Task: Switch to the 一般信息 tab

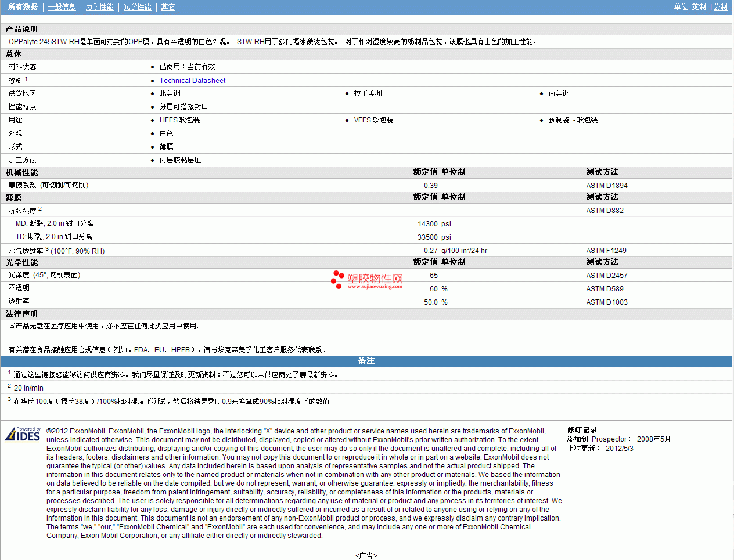Action: click(62, 7)
